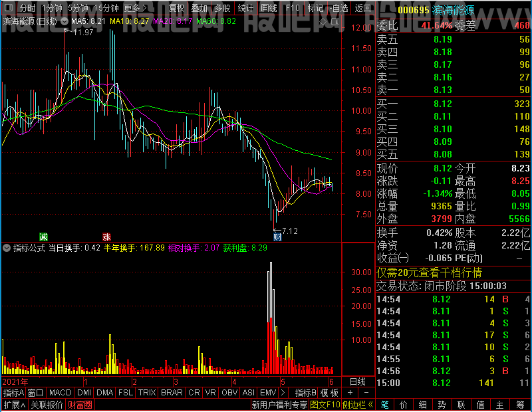Switch to the 值 value tab
Image resolution: width=532 pixels, height=412 pixels.
click(x=480, y=405)
